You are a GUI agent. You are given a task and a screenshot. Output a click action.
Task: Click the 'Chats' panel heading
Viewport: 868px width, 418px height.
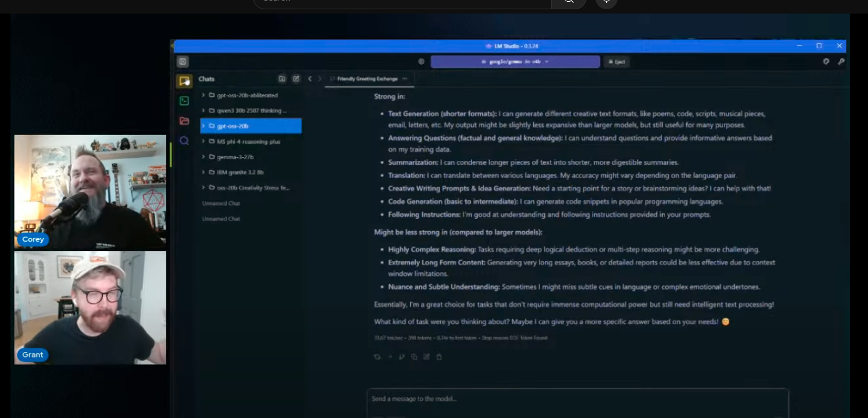point(207,79)
